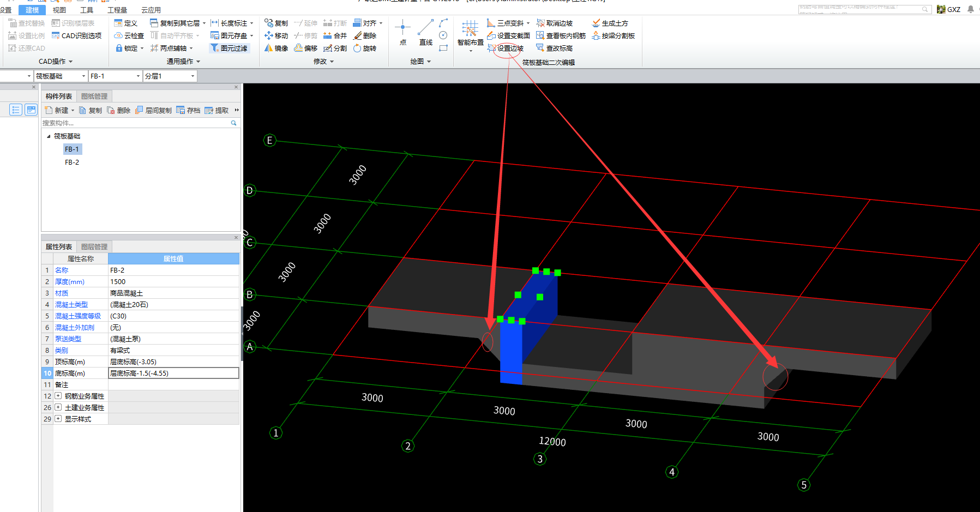
Task: Select the 直线 (Line) draw tool
Action: click(426, 32)
